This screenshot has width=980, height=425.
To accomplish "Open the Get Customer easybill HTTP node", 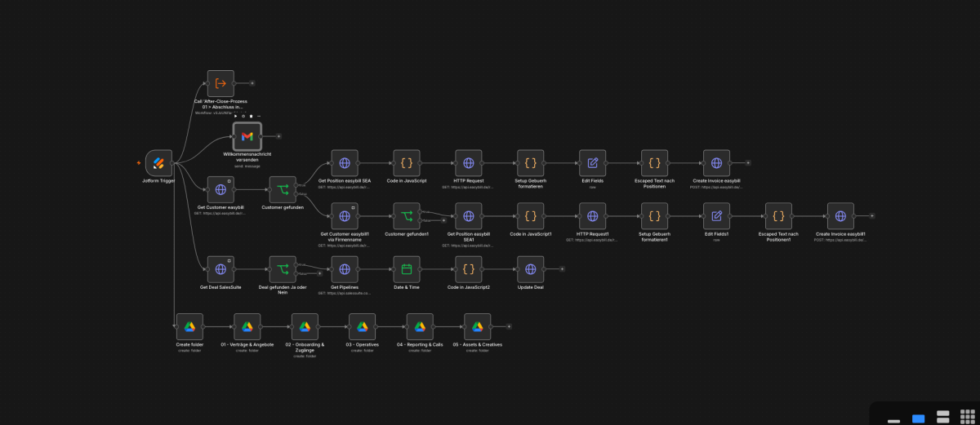I will pos(220,189).
